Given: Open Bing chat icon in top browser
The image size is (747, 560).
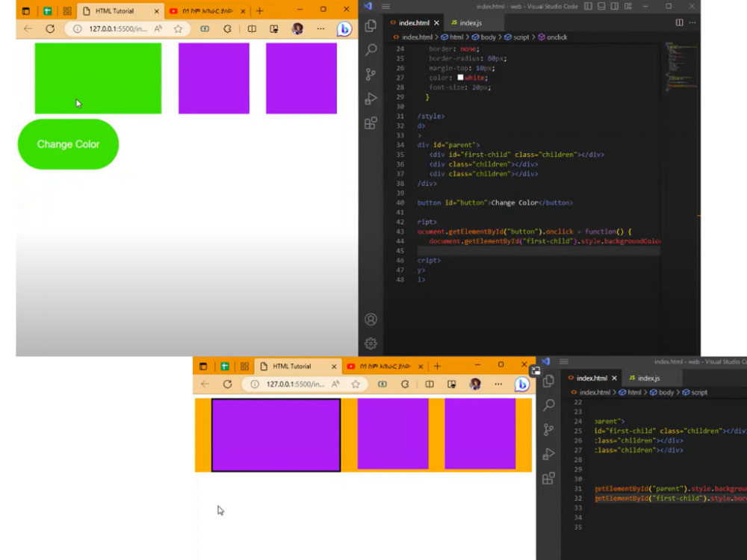Looking at the screenshot, I should [344, 29].
